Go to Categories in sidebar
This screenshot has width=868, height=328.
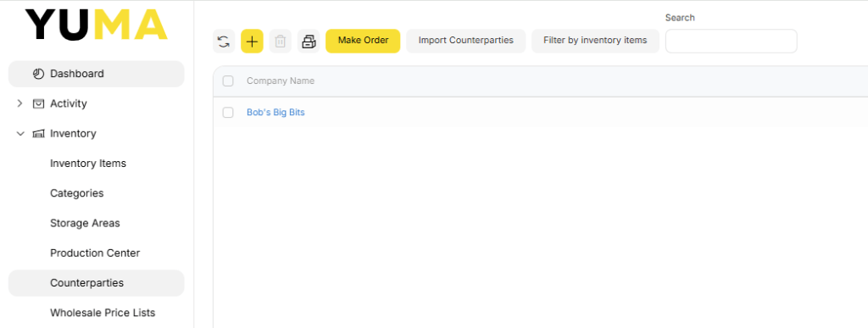point(77,193)
